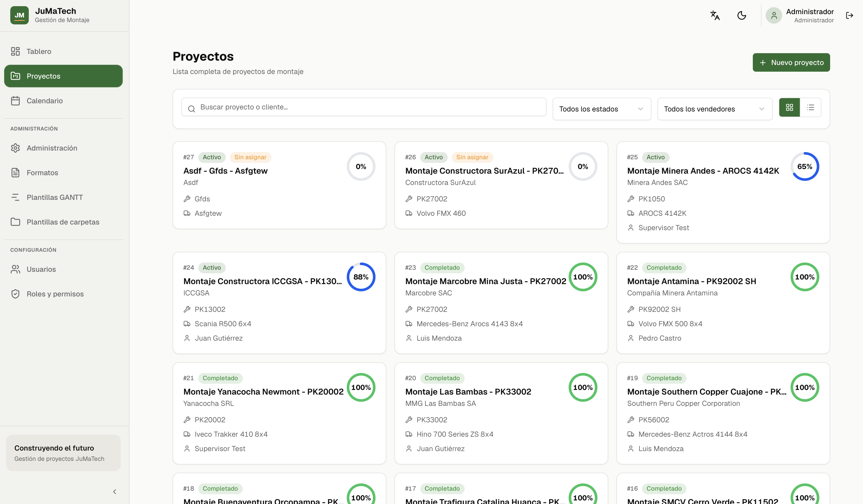
Task: Click the search magnifier icon
Action: coord(192,109)
